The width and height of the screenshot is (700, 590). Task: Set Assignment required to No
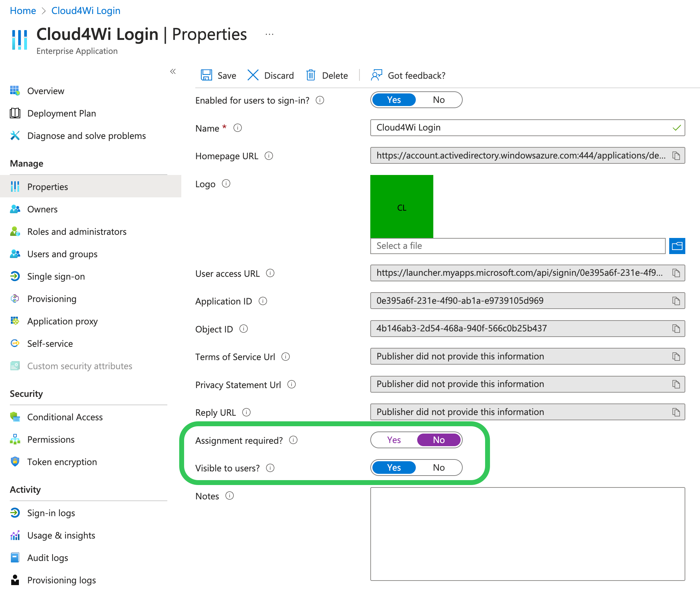coord(439,440)
